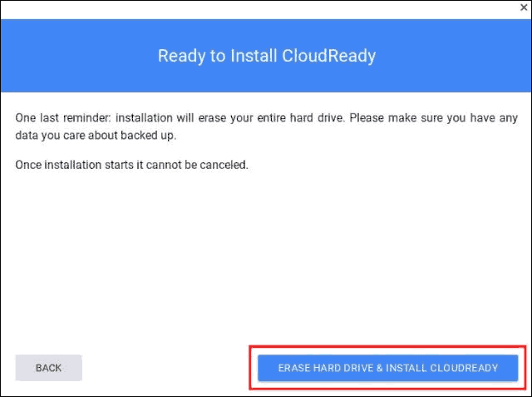Click the word "CloudReady" in the title
532x397 pixels.
(x=329, y=56)
